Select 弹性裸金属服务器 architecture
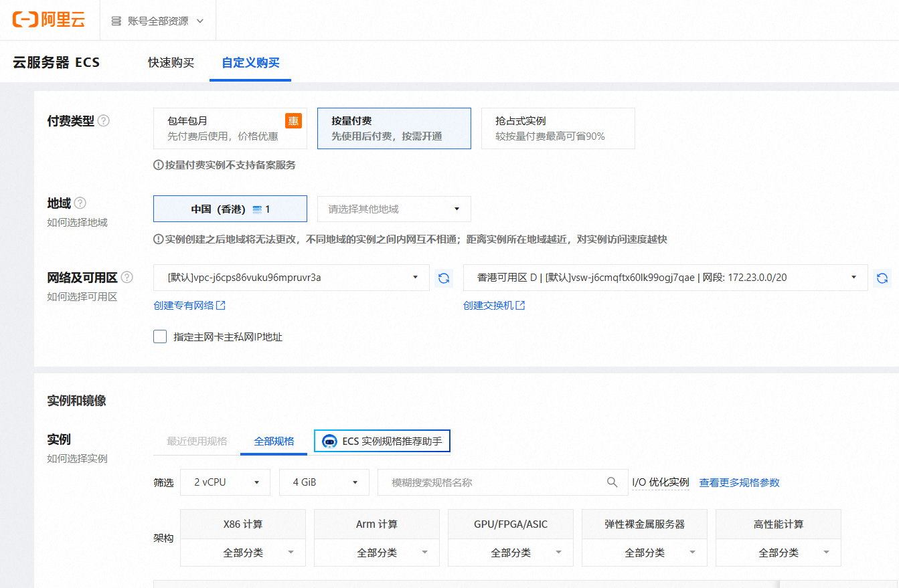The width and height of the screenshot is (899, 588). [x=645, y=524]
